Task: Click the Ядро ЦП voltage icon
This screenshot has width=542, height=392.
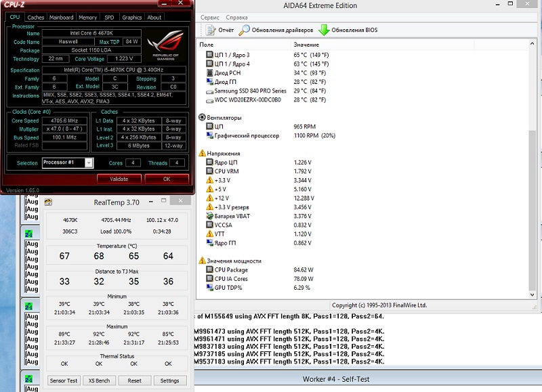Action: click(x=209, y=162)
